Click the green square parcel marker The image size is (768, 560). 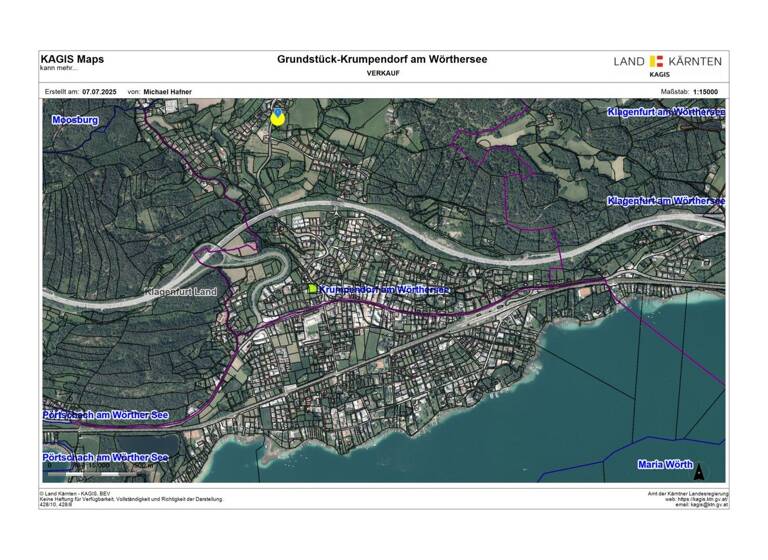pos(312,289)
